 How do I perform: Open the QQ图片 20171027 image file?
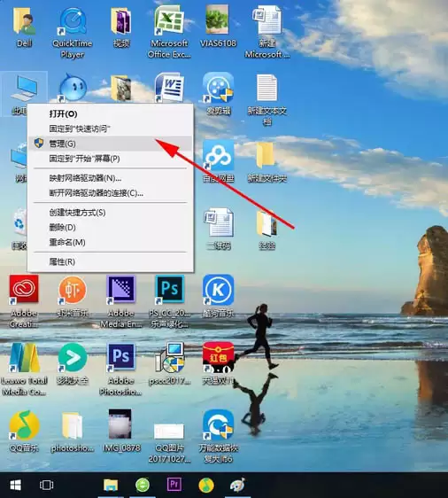click(x=169, y=432)
